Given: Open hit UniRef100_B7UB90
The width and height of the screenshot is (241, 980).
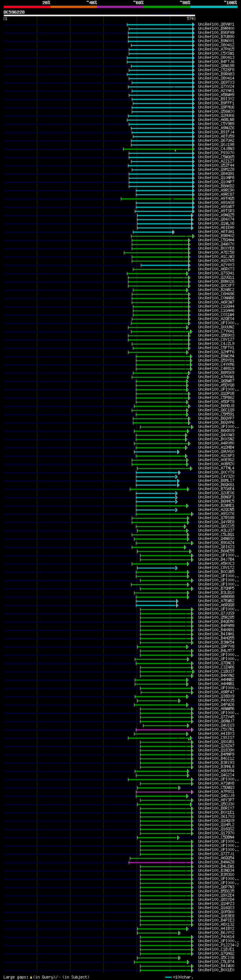Looking at the screenshot, I should point(216,37).
